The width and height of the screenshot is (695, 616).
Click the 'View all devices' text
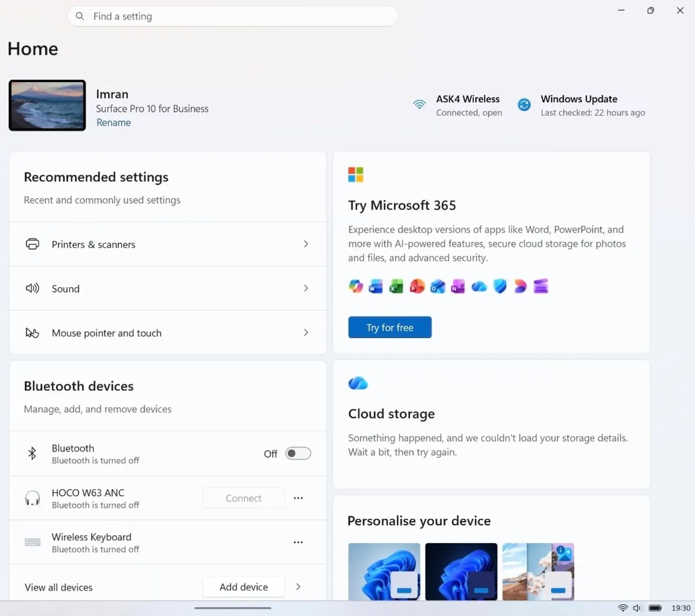(58, 587)
